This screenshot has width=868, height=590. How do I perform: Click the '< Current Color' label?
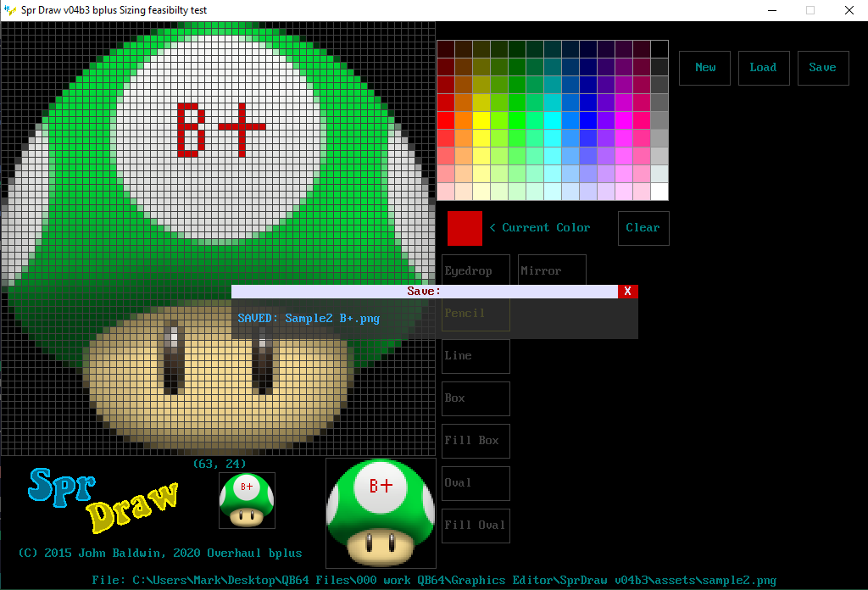(x=540, y=227)
